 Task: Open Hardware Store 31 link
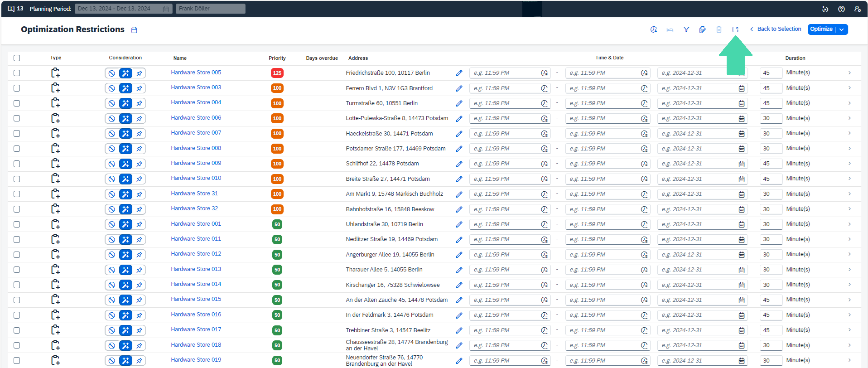pos(194,194)
